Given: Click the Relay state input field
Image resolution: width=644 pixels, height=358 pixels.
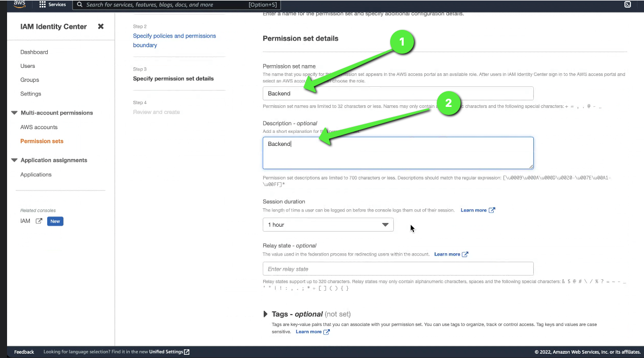Looking at the screenshot, I should [x=398, y=269].
